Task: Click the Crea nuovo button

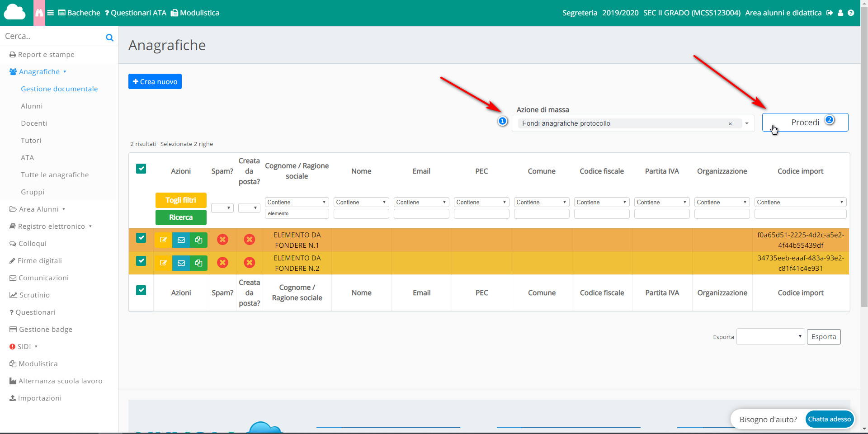Action: coord(155,82)
